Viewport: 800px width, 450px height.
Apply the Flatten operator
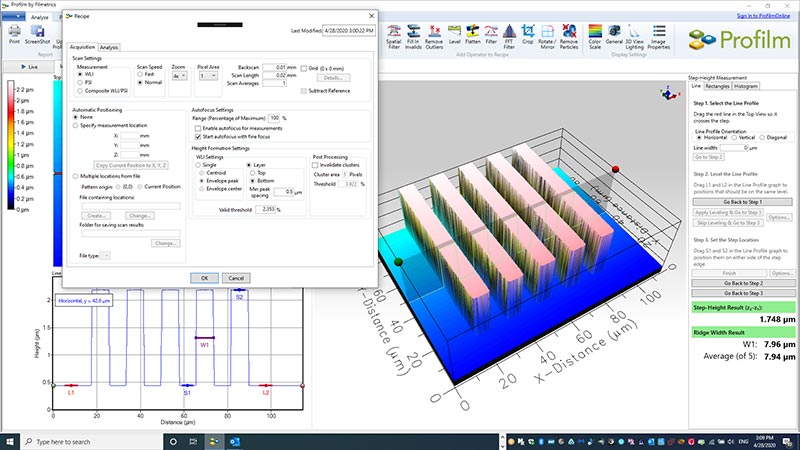coord(473,31)
